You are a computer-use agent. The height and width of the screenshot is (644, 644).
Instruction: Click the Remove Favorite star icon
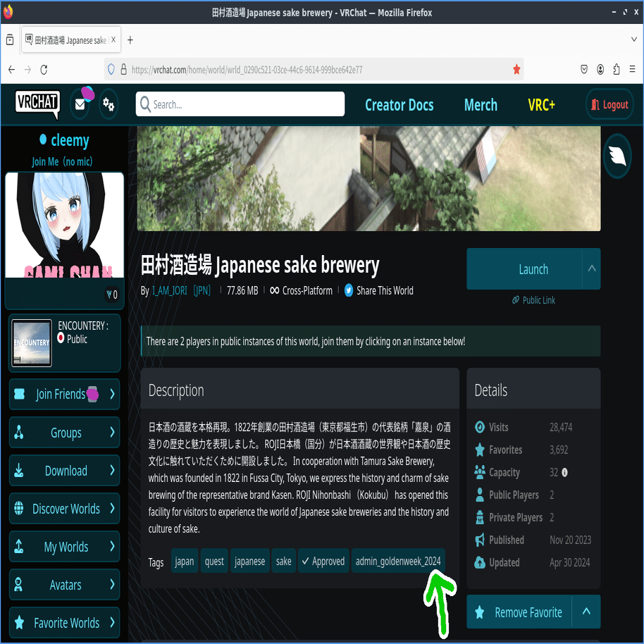pyautogui.click(x=479, y=612)
